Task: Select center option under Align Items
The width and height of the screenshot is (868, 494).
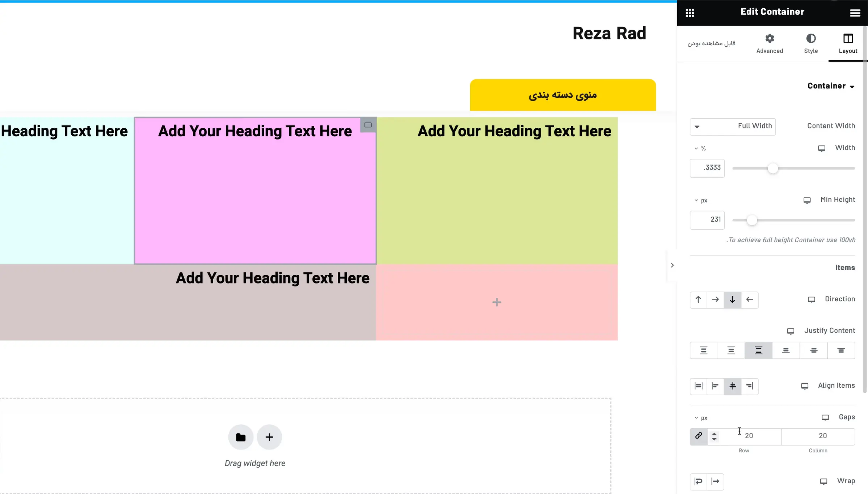Action: [x=732, y=386]
